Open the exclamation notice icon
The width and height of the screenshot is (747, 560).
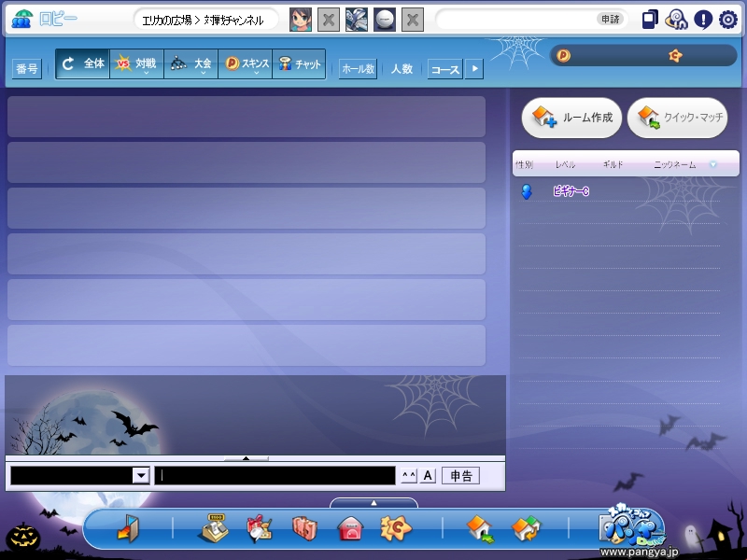[x=703, y=20]
